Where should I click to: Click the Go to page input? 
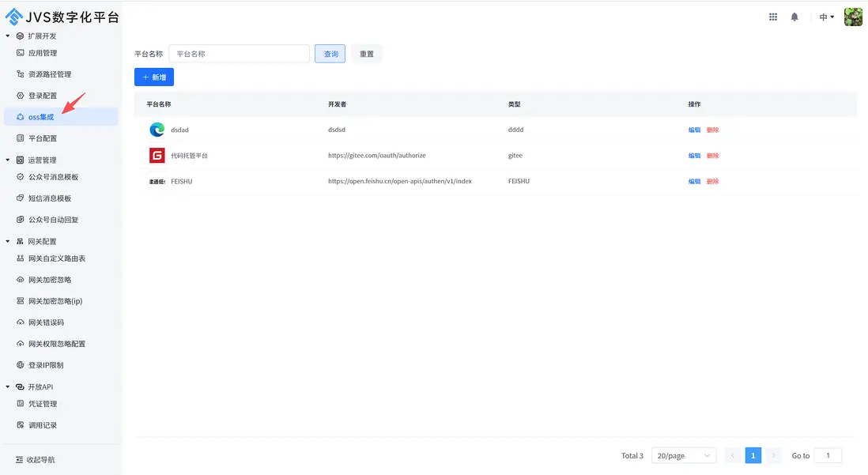click(828, 455)
